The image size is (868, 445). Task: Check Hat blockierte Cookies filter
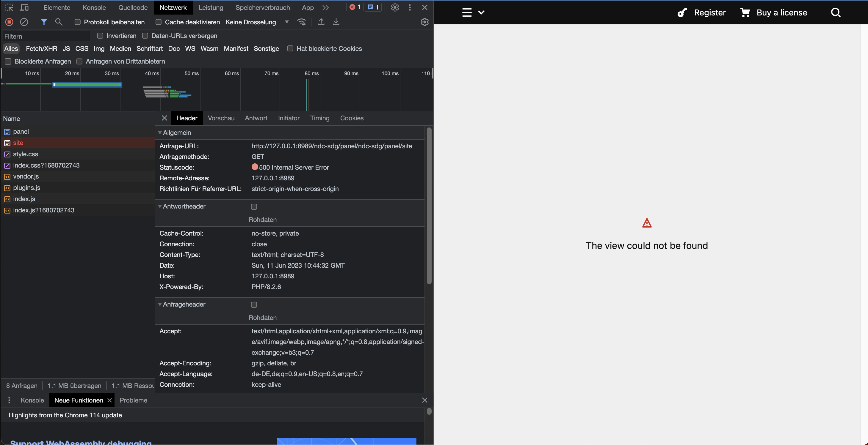coord(290,48)
